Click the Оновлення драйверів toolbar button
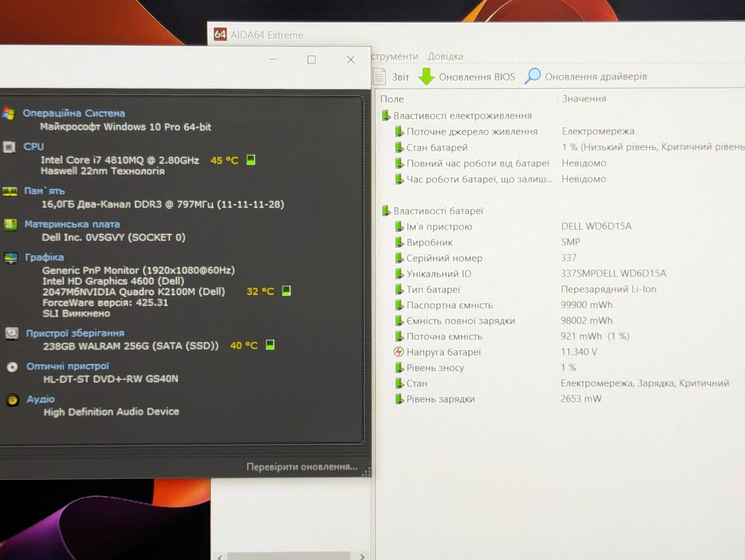This screenshot has height=560, width=745. [x=586, y=77]
